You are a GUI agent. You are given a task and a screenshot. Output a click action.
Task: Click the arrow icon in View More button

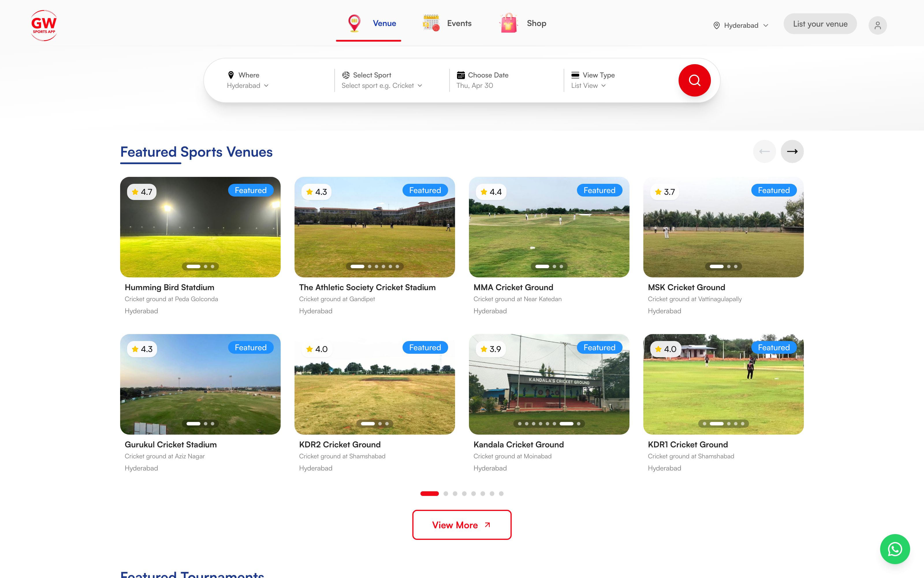[487, 525]
